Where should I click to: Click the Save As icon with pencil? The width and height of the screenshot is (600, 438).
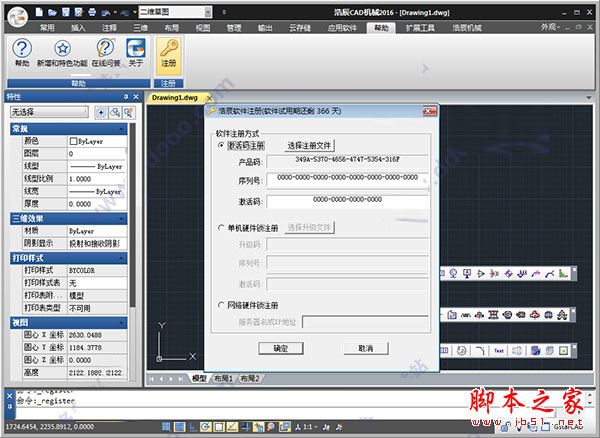pos(79,12)
